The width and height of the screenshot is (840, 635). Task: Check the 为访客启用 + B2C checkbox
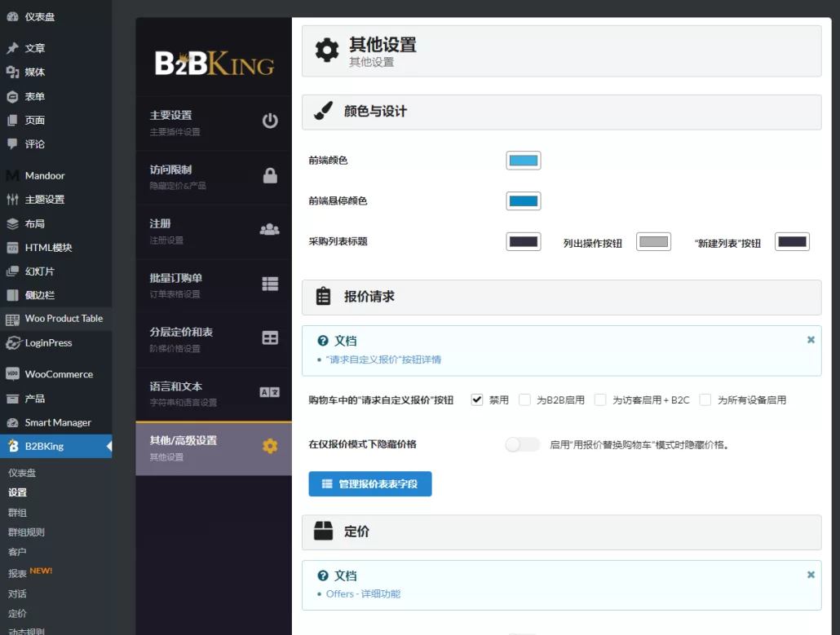[x=600, y=399]
